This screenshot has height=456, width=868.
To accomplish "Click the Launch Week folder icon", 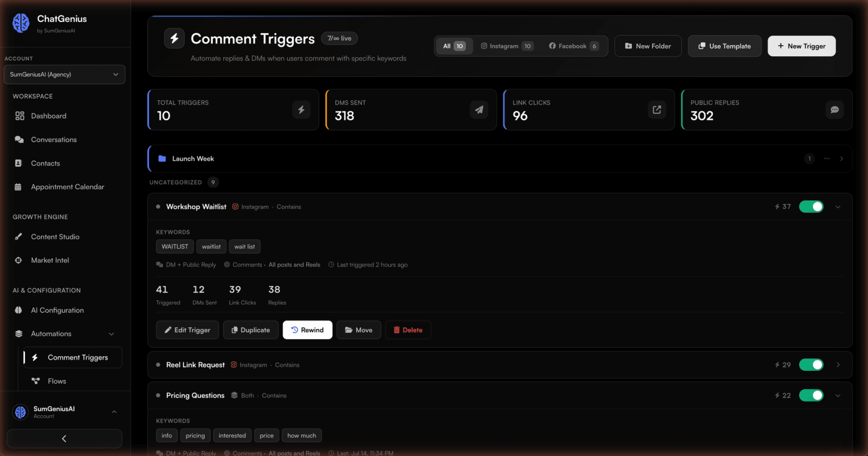I will 162,158.
